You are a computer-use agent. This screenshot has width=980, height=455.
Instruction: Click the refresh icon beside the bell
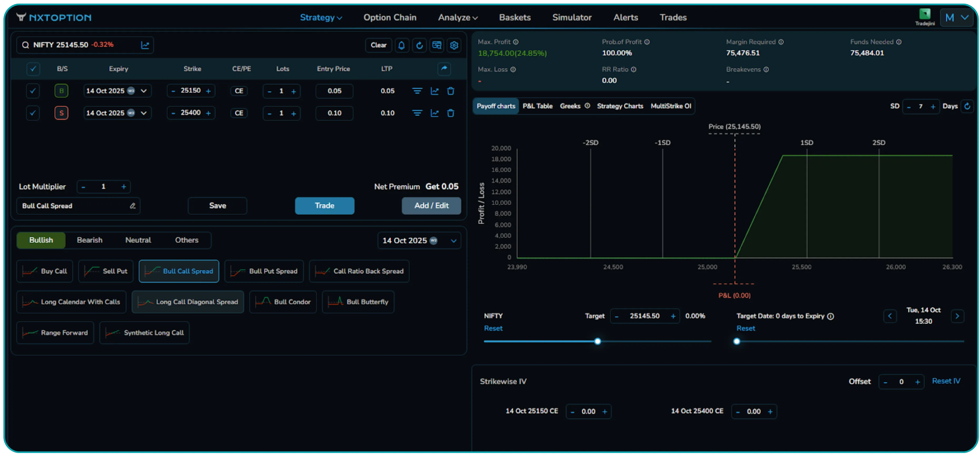(419, 45)
